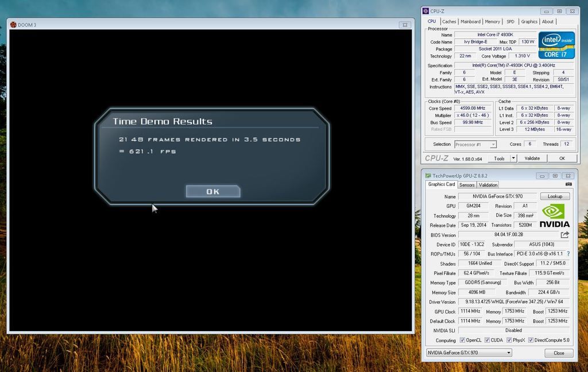Click the Tools button in CPU-Z

(499, 158)
